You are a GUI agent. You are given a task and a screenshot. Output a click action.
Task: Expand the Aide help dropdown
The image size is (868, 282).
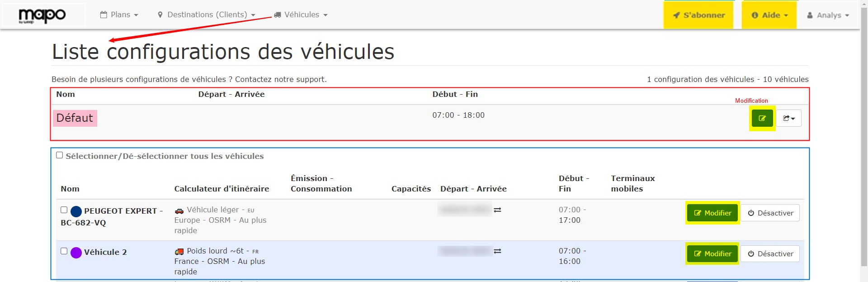click(769, 15)
